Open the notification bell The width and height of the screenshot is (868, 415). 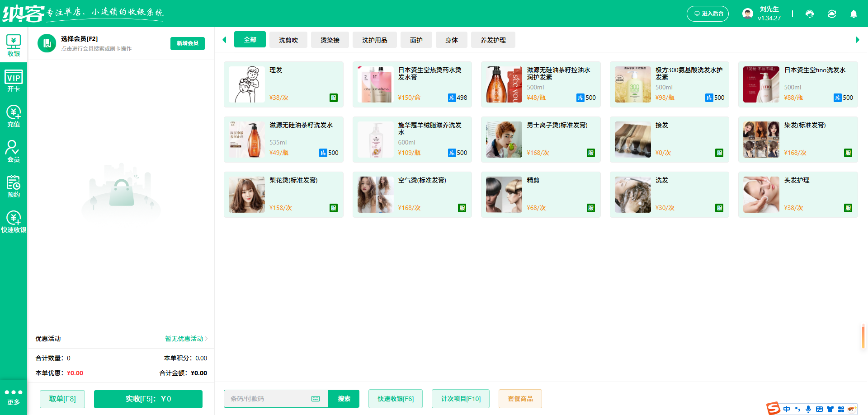(x=854, y=14)
